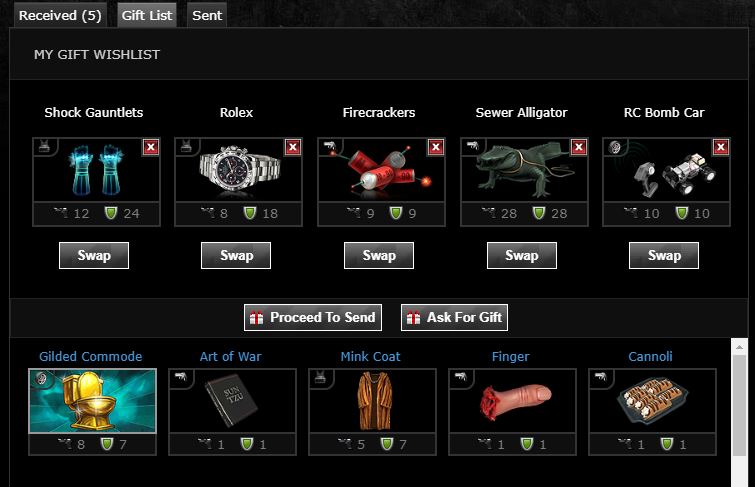Choose the Finger gift image

click(x=512, y=401)
